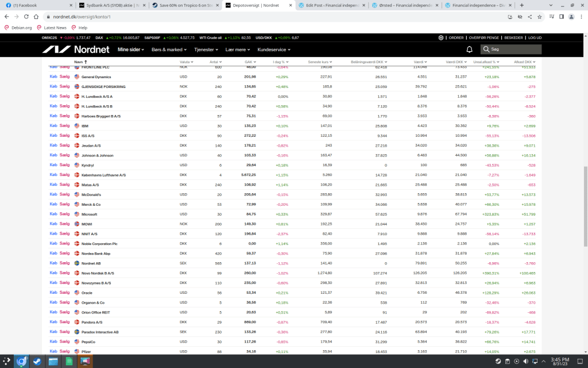Open the browser three-dot menu

point(580,17)
